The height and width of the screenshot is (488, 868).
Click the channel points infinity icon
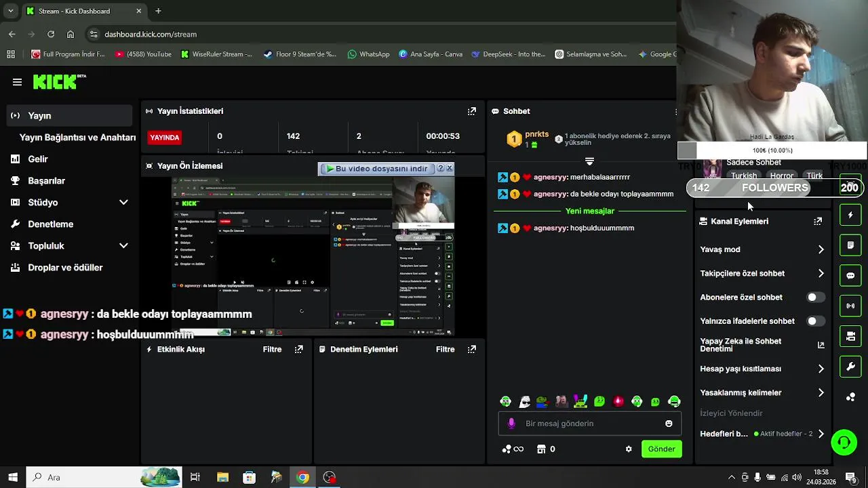(513, 449)
